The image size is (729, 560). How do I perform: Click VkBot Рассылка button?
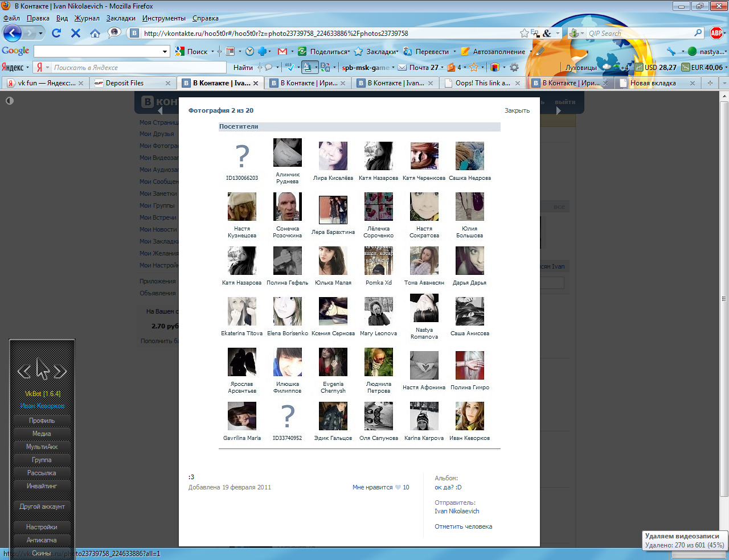(42, 473)
